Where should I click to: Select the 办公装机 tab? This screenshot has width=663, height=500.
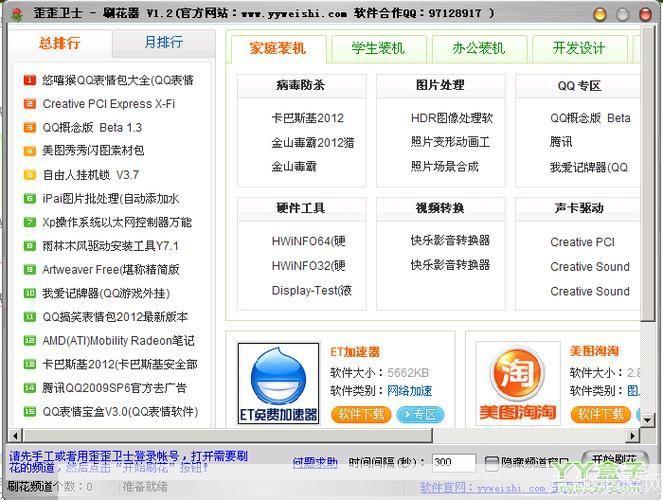click(479, 48)
